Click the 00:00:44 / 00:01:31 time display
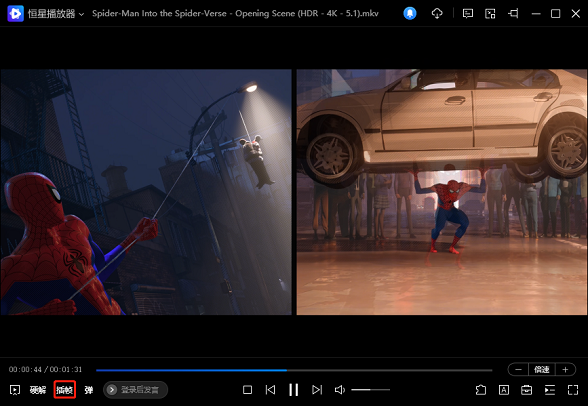 (x=45, y=370)
